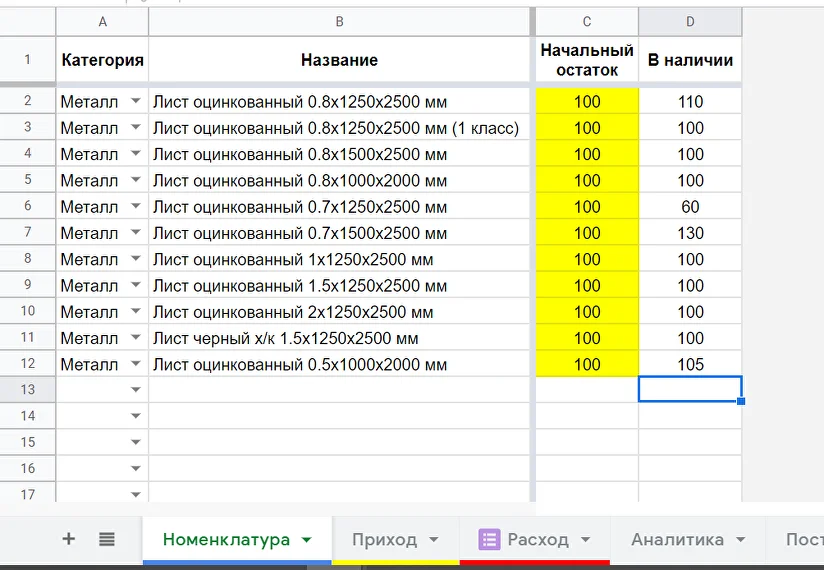Expand empty category dropdown in row 13

(x=136, y=390)
